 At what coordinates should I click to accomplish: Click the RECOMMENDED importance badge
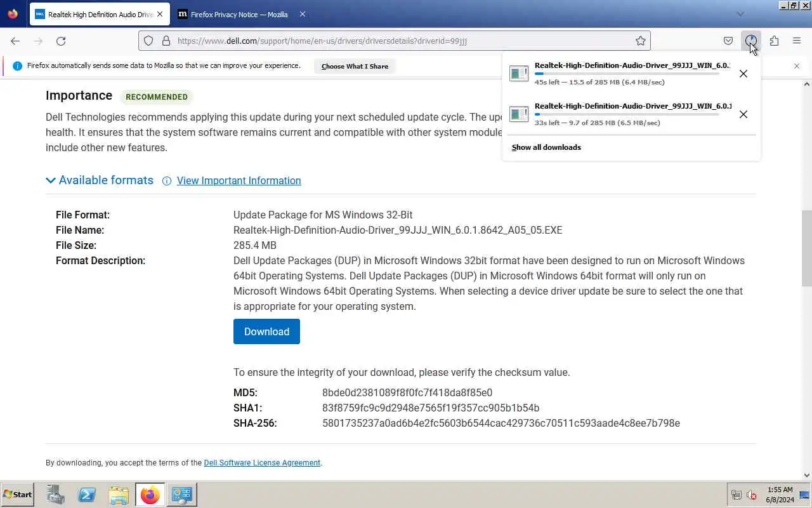coord(157,97)
